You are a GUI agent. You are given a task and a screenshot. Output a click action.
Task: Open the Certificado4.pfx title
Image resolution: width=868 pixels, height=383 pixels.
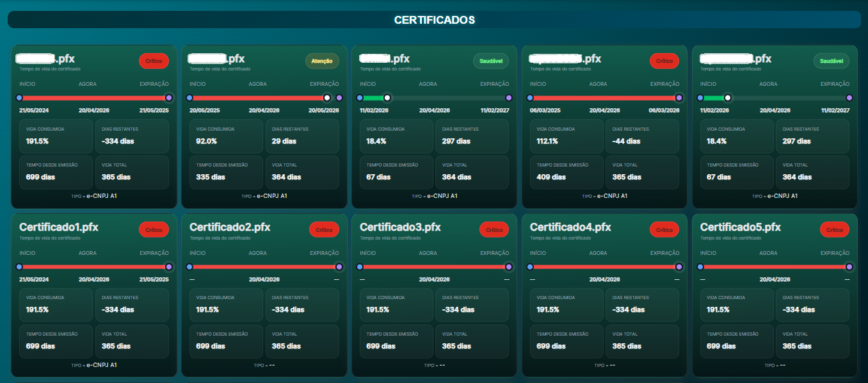point(570,227)
